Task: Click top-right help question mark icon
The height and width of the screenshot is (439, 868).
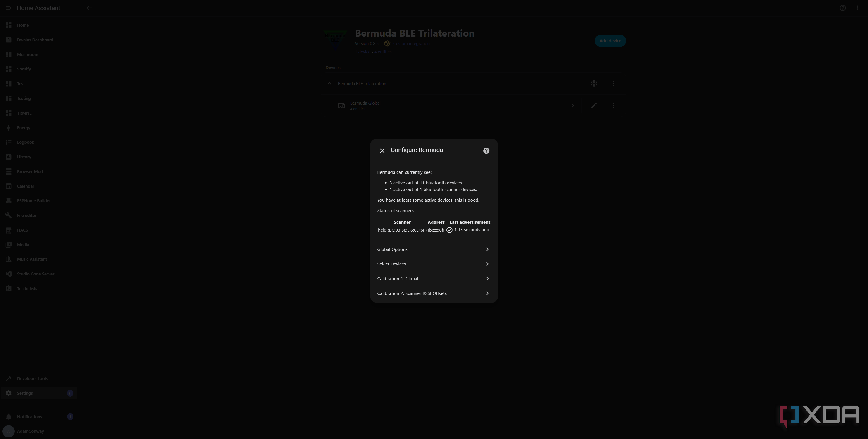Action: pos(842,8)
